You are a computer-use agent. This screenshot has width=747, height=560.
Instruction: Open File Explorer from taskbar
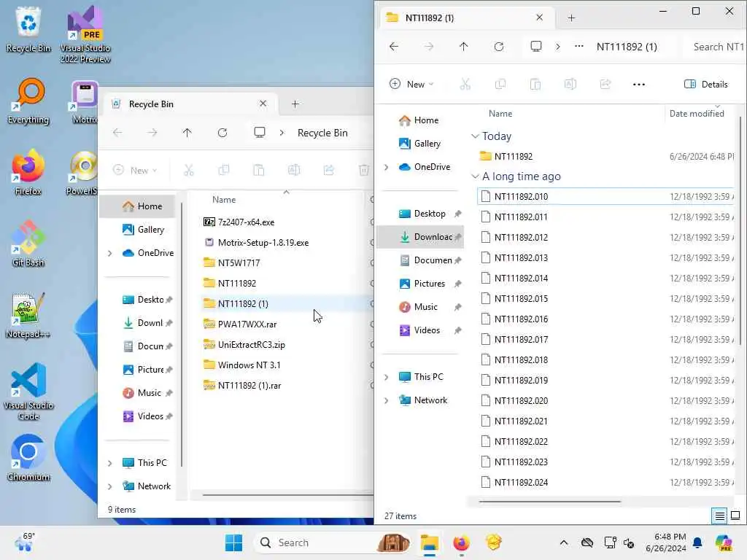429,542
